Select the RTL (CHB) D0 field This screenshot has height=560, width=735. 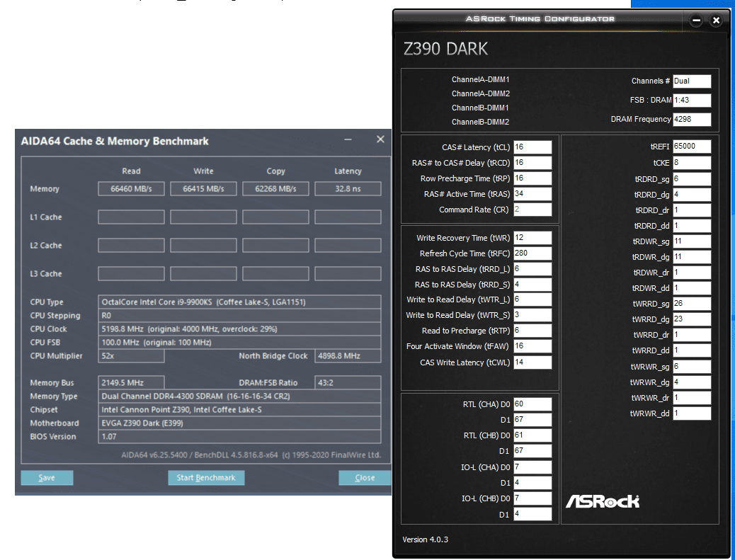point(532,435)
